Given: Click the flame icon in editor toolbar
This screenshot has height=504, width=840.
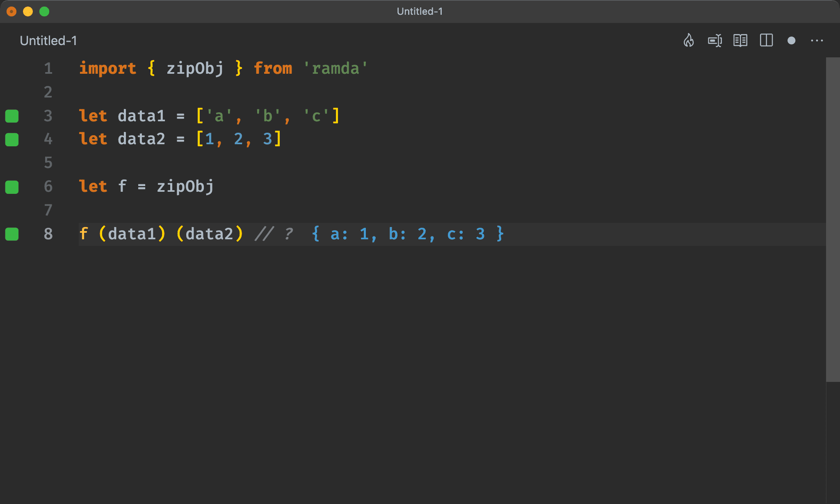Looking at the screenshot, I should (x=689, y=40).
